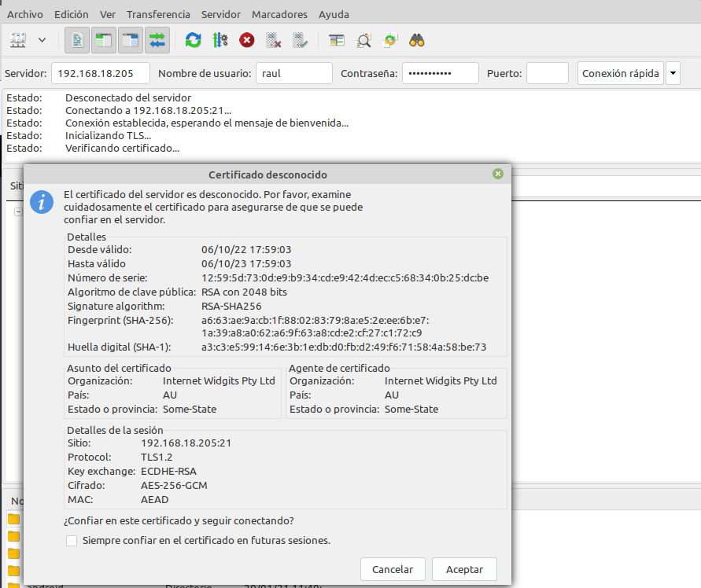Open the Transferencia menu
This screenshot has height=588, width=701.
[x=159, y=13]
